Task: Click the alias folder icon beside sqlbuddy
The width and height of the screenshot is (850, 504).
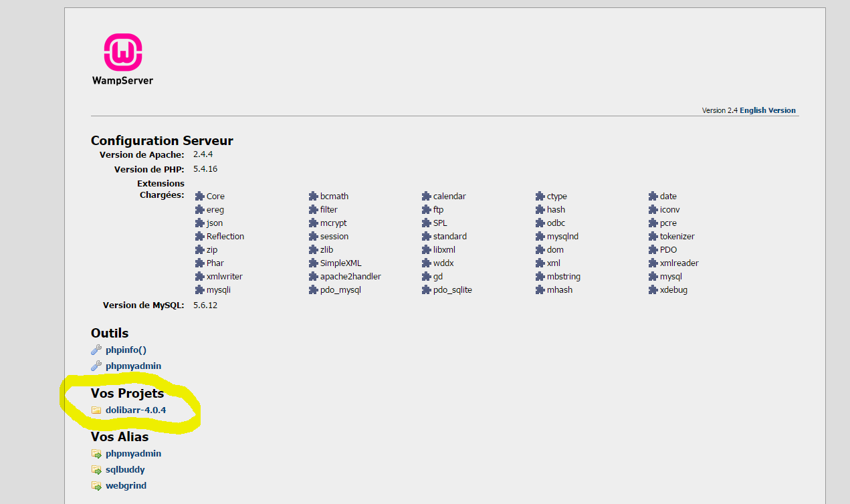Action: tap(96, 469)
